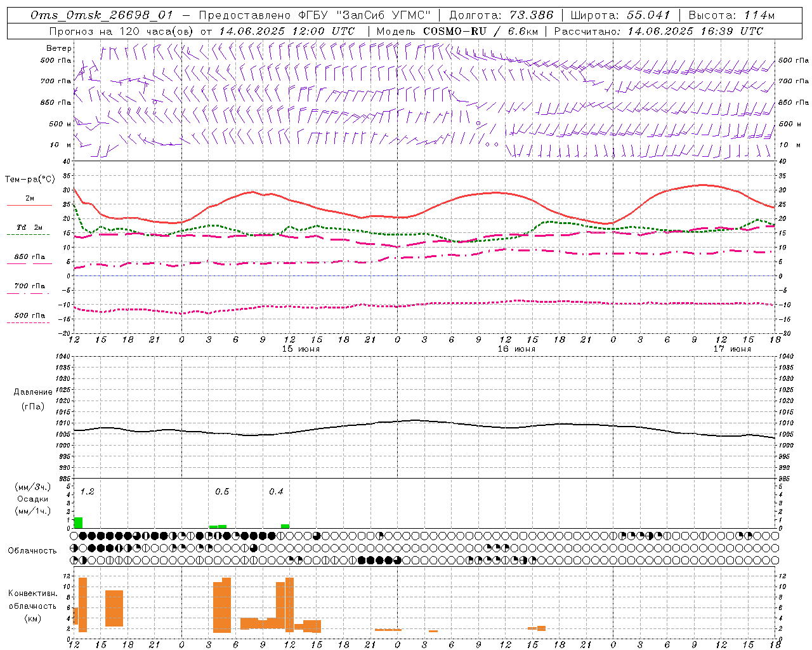Image resolution: width=812 pixels, height=650 pixels.
Task: Click the precipitation value '0.5'
Action: click(x=222, y=492)
